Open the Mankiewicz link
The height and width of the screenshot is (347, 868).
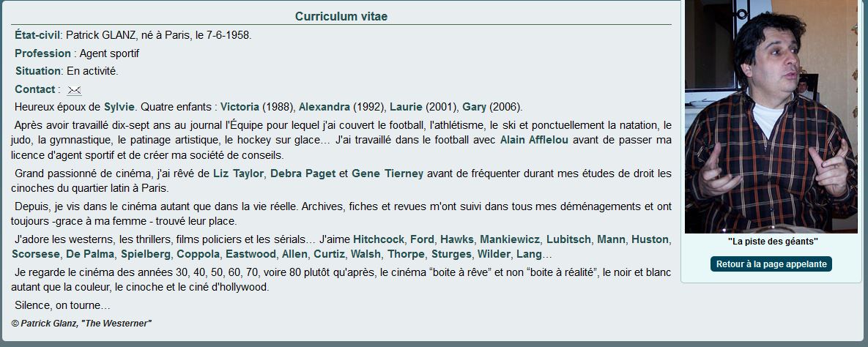pyautogui.click(x=509, y=239)
